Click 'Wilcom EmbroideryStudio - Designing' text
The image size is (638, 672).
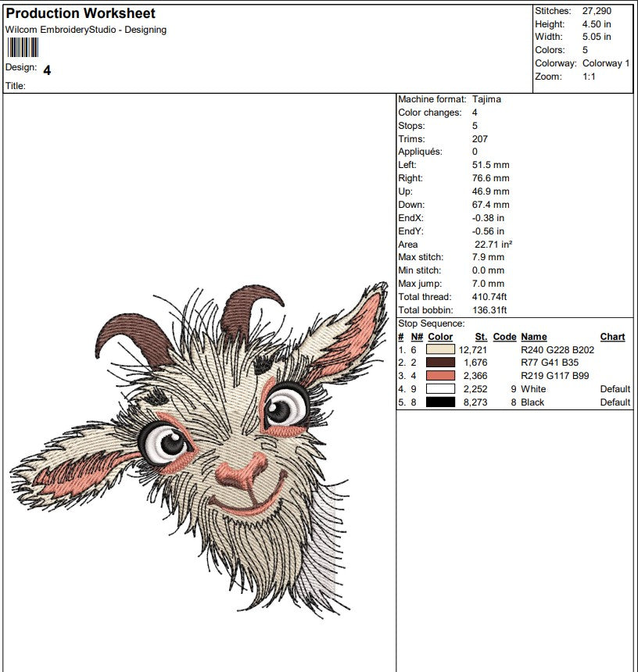pyautogui.click(x=86, y=30)
